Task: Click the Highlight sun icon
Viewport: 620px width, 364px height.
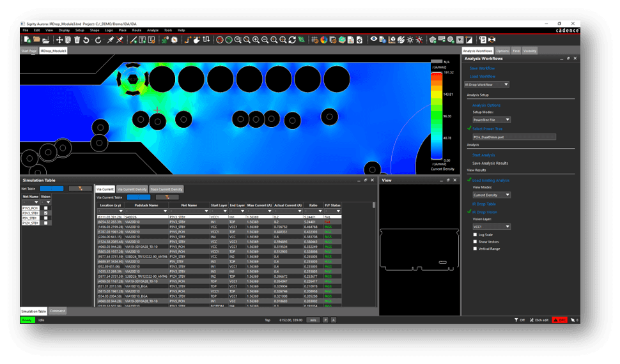Action: (410, 40)
